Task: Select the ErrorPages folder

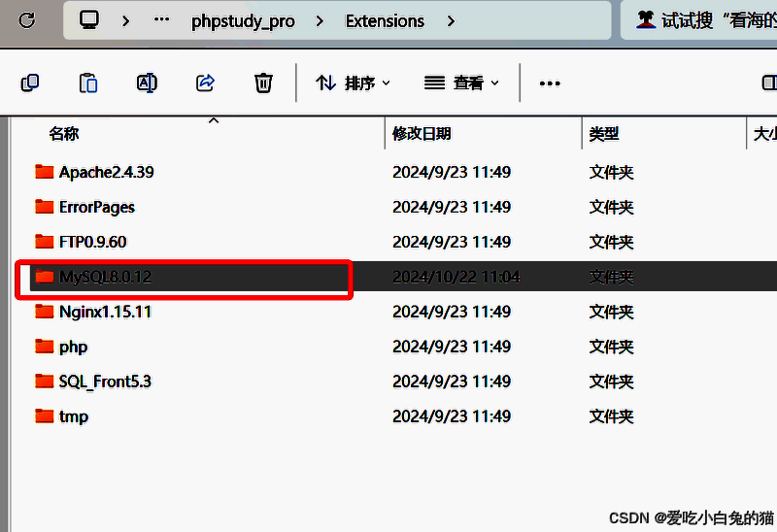Action: pos(96,207)
